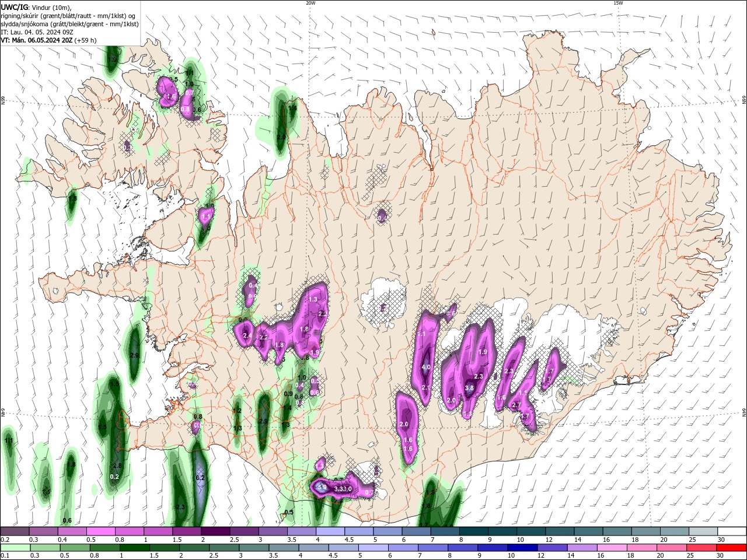Viewport: 747px width, 560px height.
Task: Select the '18' label under the rain scale
Action: (x=631, y=556)
